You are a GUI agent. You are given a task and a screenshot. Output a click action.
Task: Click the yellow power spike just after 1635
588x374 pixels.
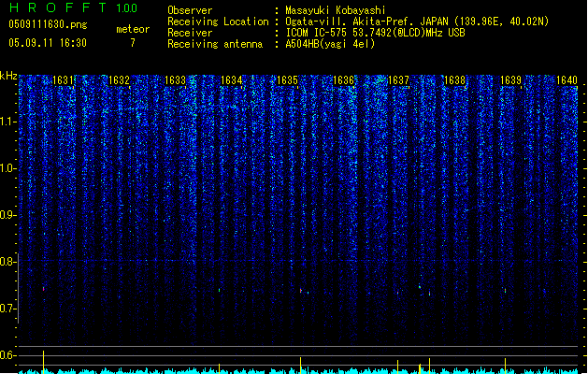[301, 365]
